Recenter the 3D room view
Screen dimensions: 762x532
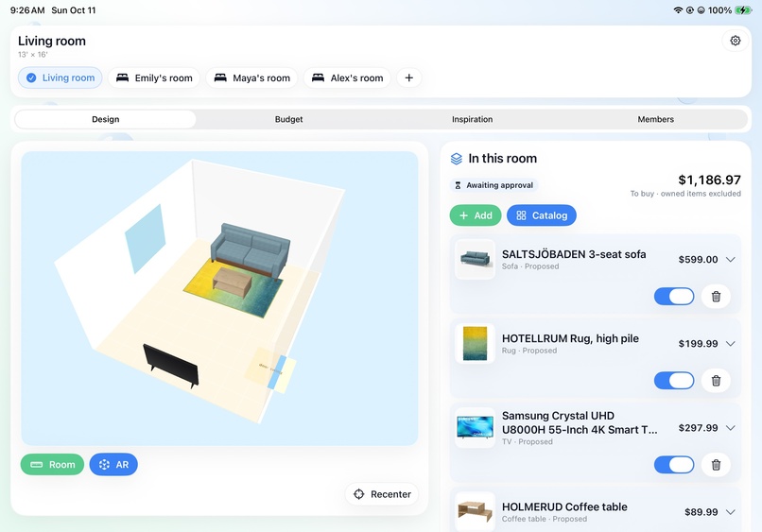pyautogui.click(x=382, y=494)
